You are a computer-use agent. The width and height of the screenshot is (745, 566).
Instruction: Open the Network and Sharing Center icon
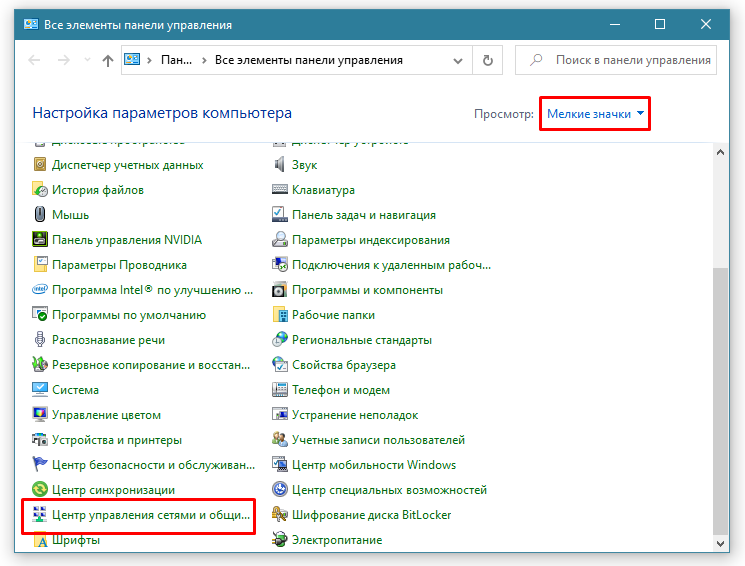[x=40, y=515]
